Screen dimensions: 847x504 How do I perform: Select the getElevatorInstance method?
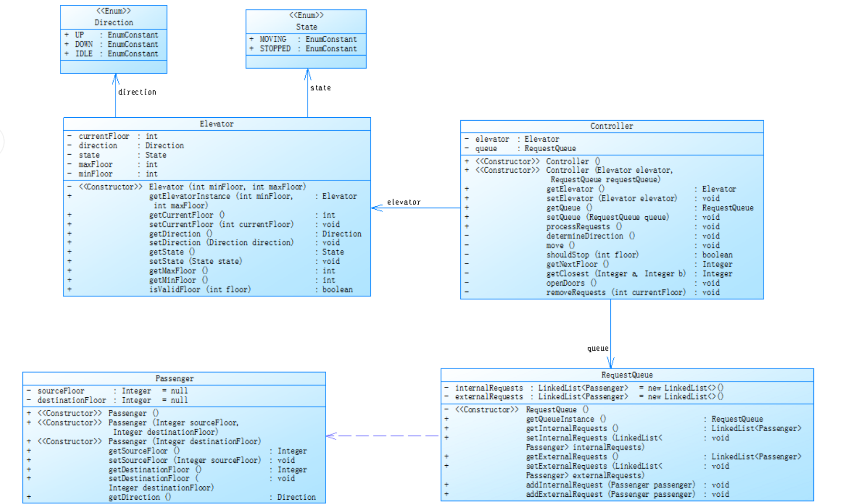212,201
